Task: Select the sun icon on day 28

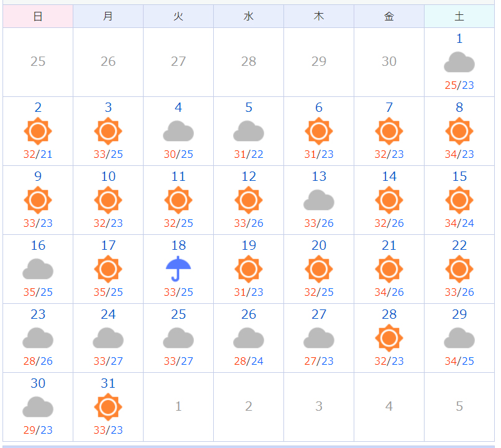Action: [x=389, y=338]
